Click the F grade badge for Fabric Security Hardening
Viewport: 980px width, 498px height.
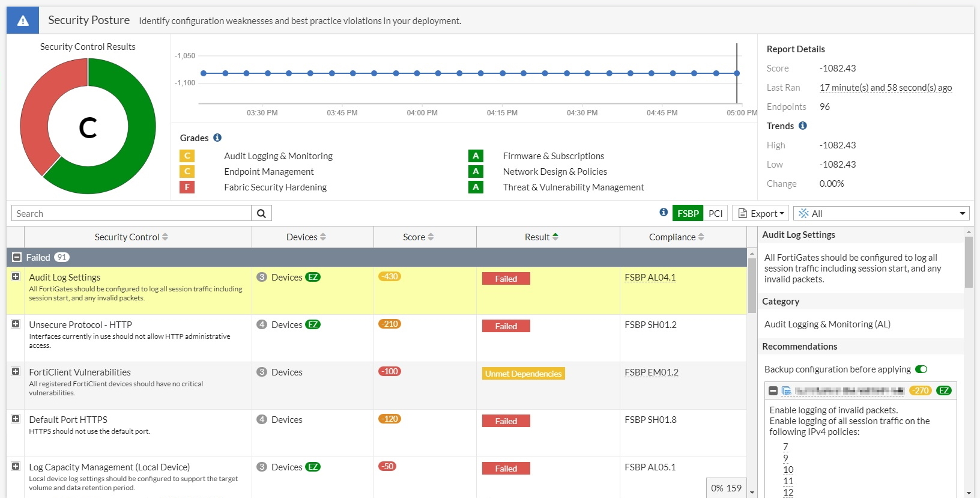[187, 187]
